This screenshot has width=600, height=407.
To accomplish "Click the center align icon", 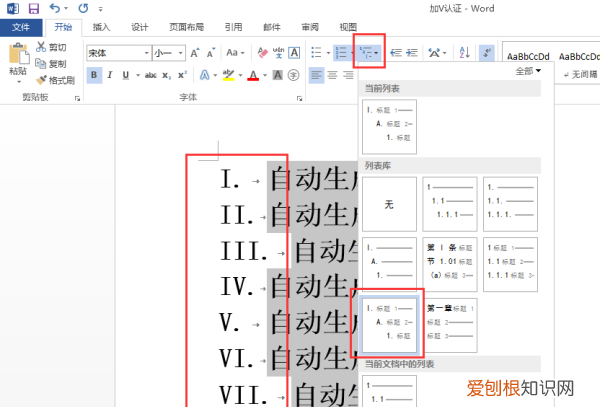I will (333, 75).
